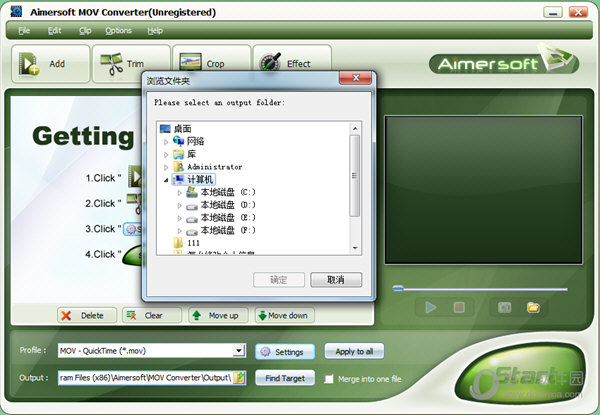Expand the E: drive node arrow
The height and width of the screenshot is (415, 600).
179,218
